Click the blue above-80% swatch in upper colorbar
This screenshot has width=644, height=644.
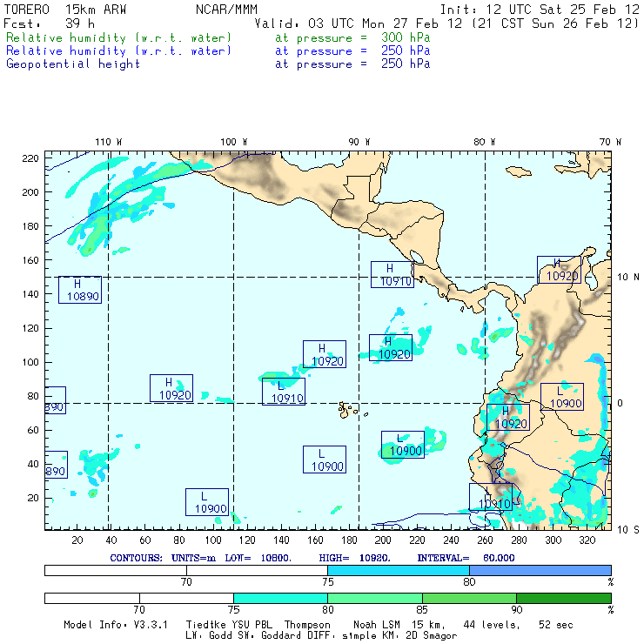[540, 570]
